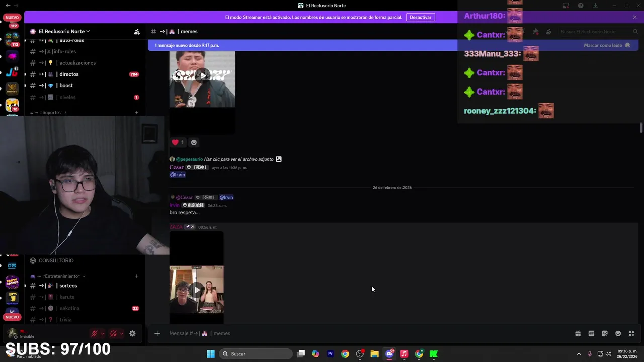Select the Party Games server icon
The image size is (644, 362).
(x=12, y=282)
